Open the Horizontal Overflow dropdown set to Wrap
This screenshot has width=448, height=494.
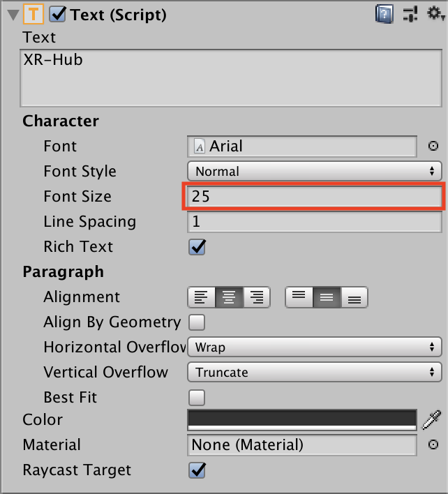tap(314, 347)
